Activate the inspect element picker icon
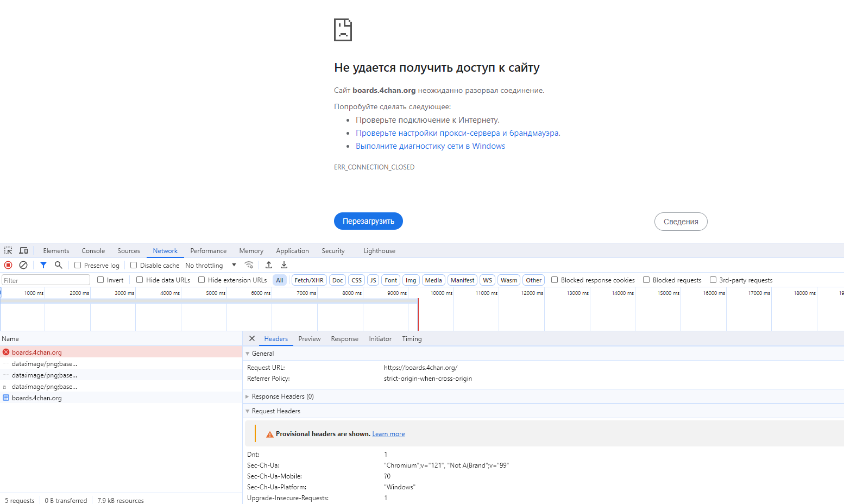This screenshot has width=844, height=504. coord(8,250)
